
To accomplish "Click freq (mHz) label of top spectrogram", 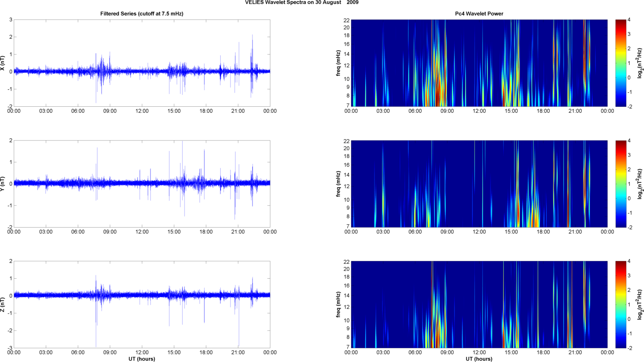I will [x=338, y=63].
